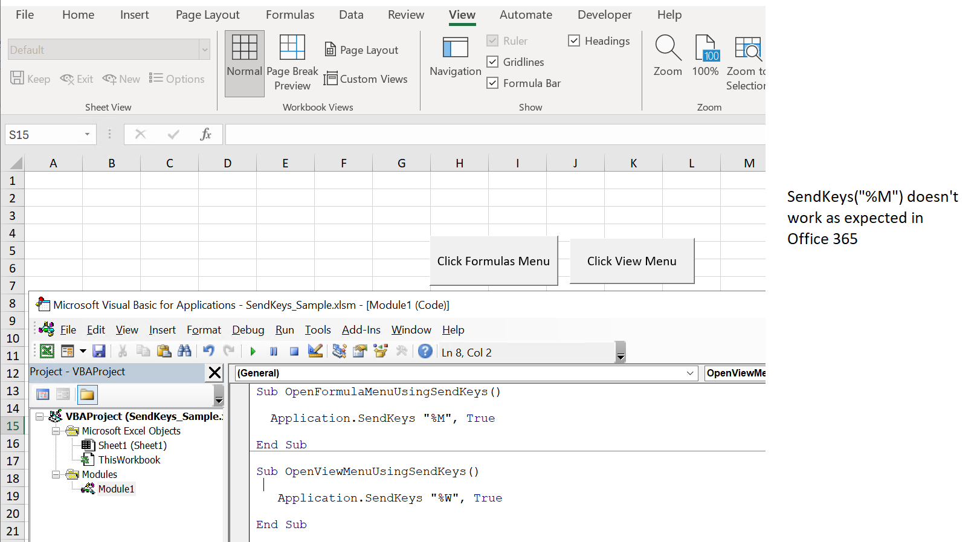Click the VBA toolbar options overflow arrow
The width and height of the screenshot is (980, 542).
click(621, 352)
